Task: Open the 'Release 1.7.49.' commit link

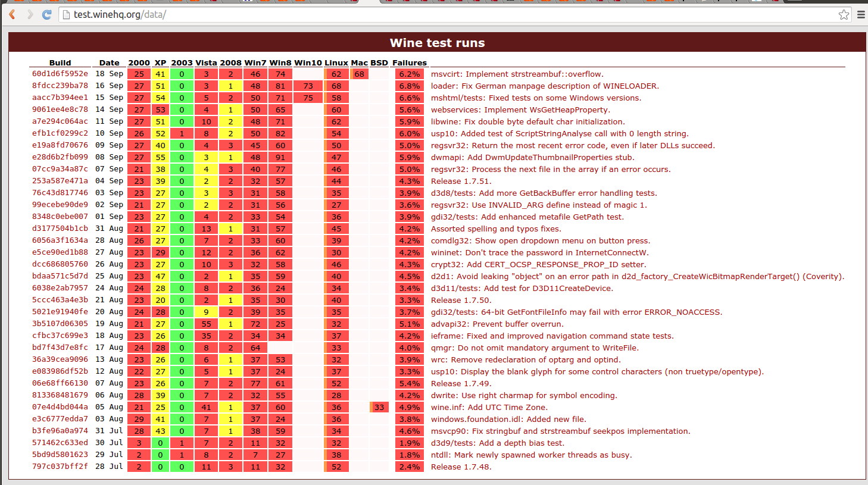Action: point(461,384)
